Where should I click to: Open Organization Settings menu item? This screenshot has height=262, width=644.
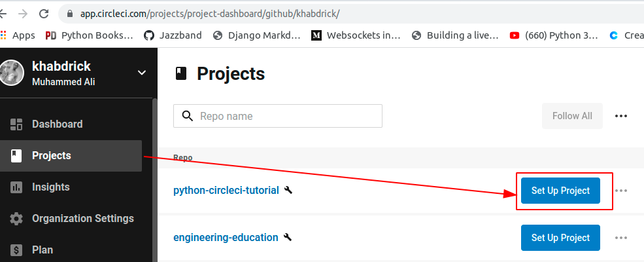click(x=83, y=218)
